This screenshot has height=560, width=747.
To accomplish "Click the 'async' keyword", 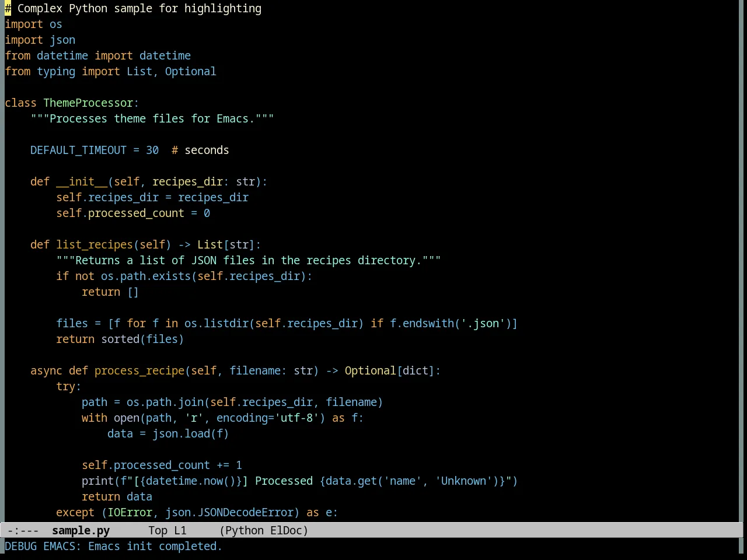I will coord(46,370).
